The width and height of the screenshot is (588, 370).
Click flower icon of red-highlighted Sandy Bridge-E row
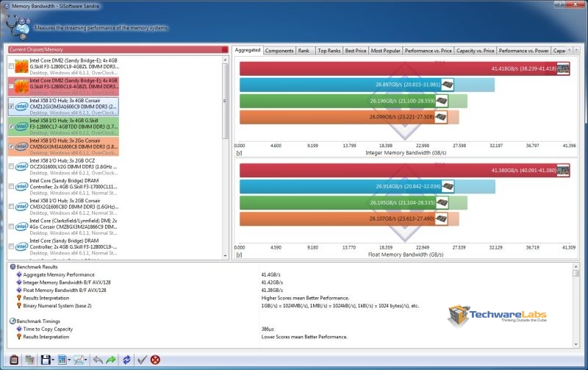(21, 86)
